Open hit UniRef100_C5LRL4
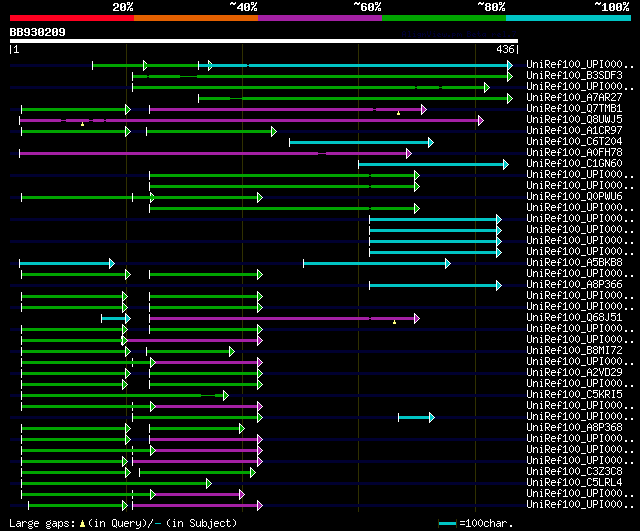Viewport: 640px width, 531px height. click(x=574, y=483)
